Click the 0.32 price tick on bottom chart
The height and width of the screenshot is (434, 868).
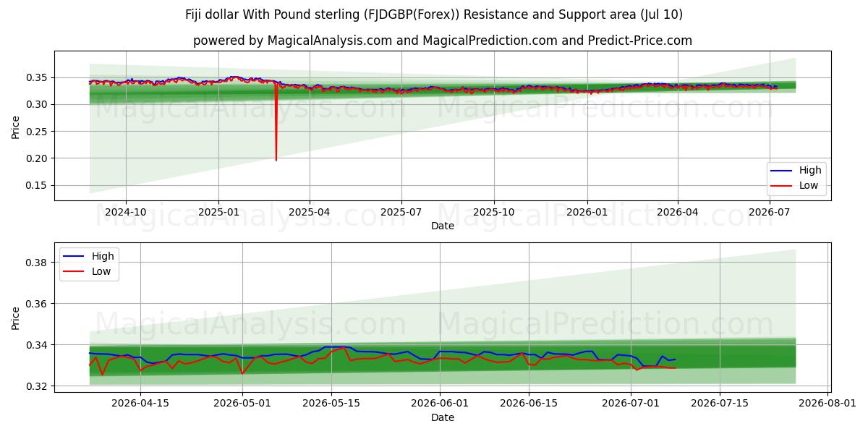[38, 386]
